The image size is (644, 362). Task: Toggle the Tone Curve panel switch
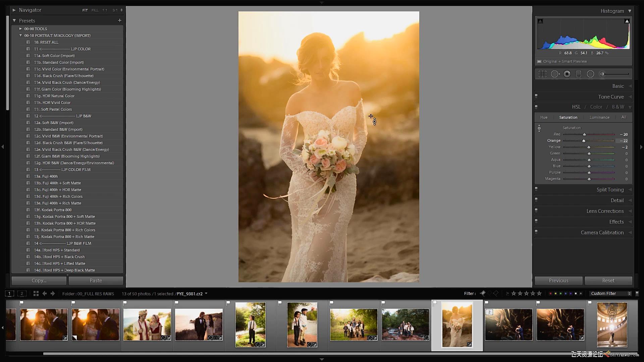point(536,97)
